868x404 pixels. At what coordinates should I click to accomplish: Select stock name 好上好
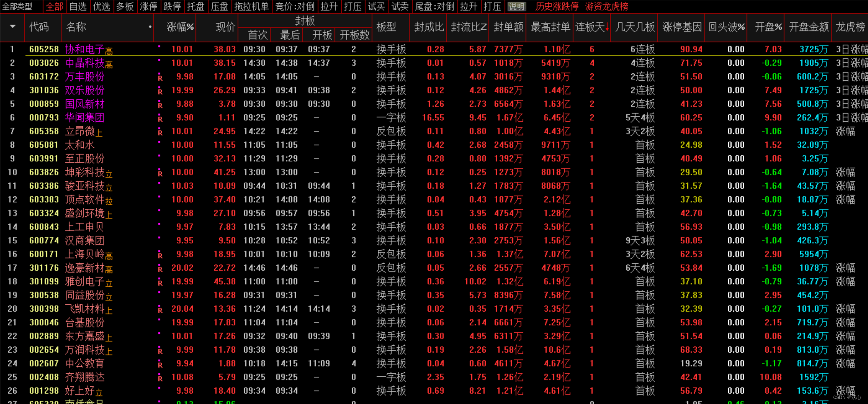80,391
